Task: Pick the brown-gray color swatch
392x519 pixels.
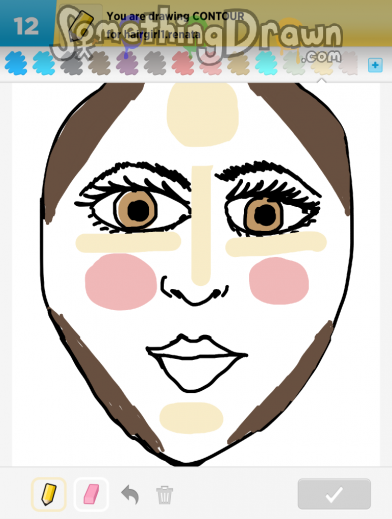Action: click(99, 63)
